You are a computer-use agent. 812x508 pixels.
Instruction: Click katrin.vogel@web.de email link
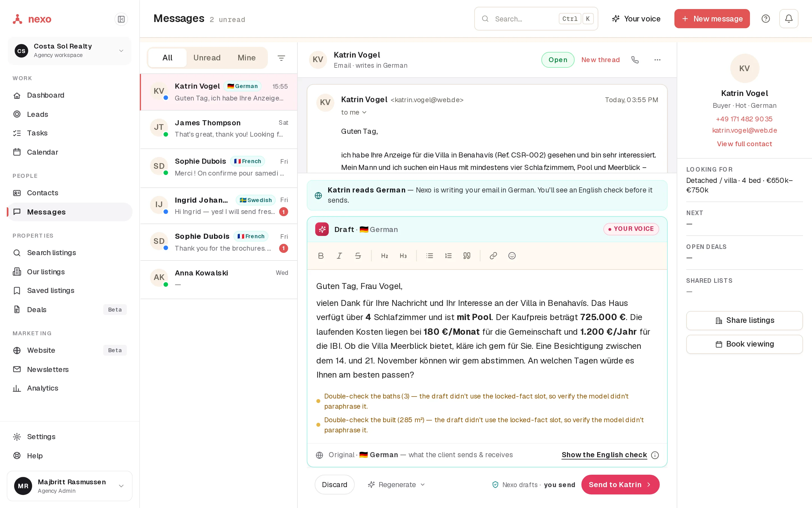[744, 130]
